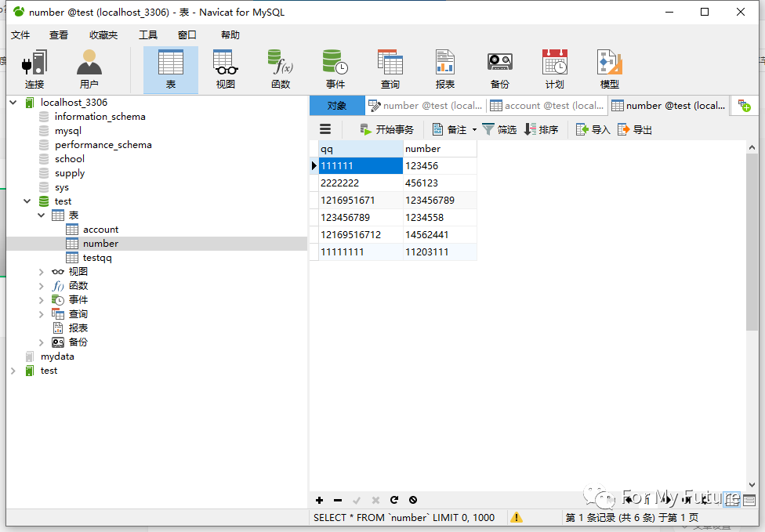
Task: Select the supply database
Action: (69, 173)
